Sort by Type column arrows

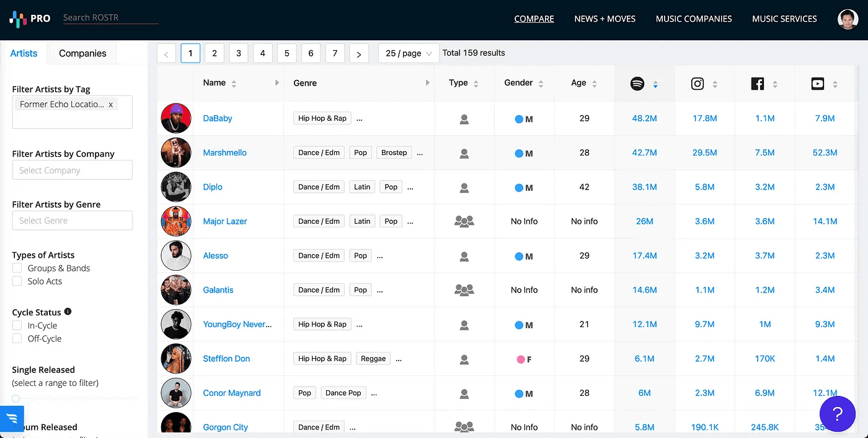pos(476,84)
